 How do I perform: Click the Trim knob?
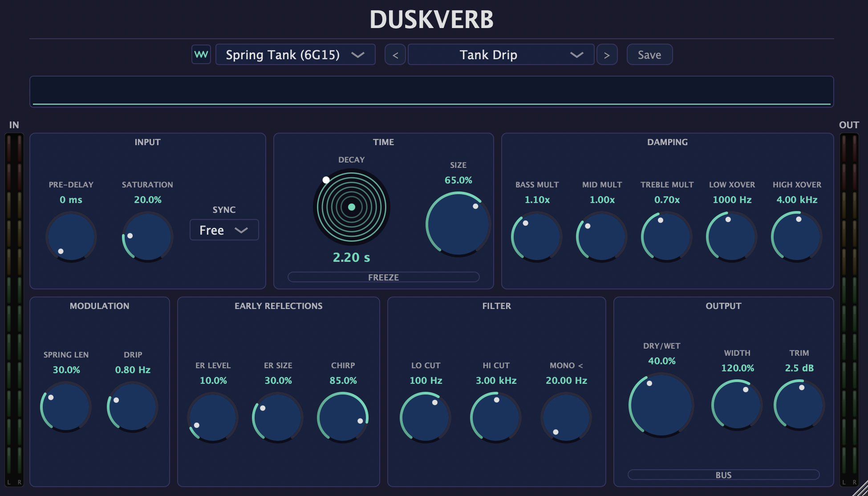click(799, 405)
